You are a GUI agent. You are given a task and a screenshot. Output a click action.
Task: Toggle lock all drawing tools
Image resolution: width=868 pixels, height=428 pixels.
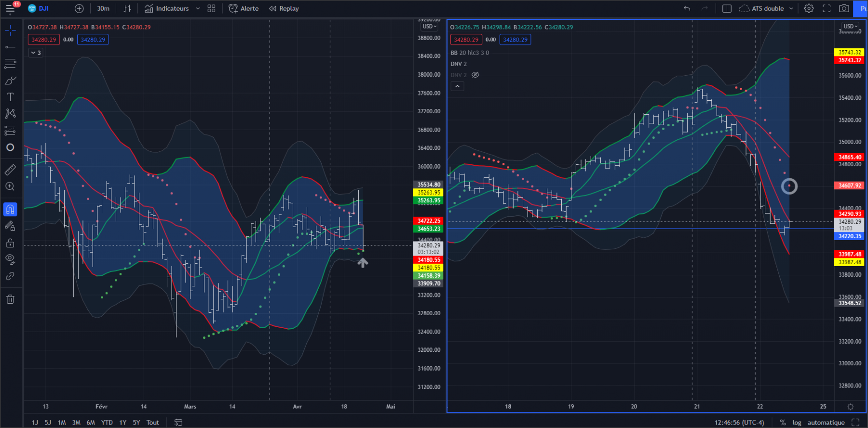coord(10,242)
